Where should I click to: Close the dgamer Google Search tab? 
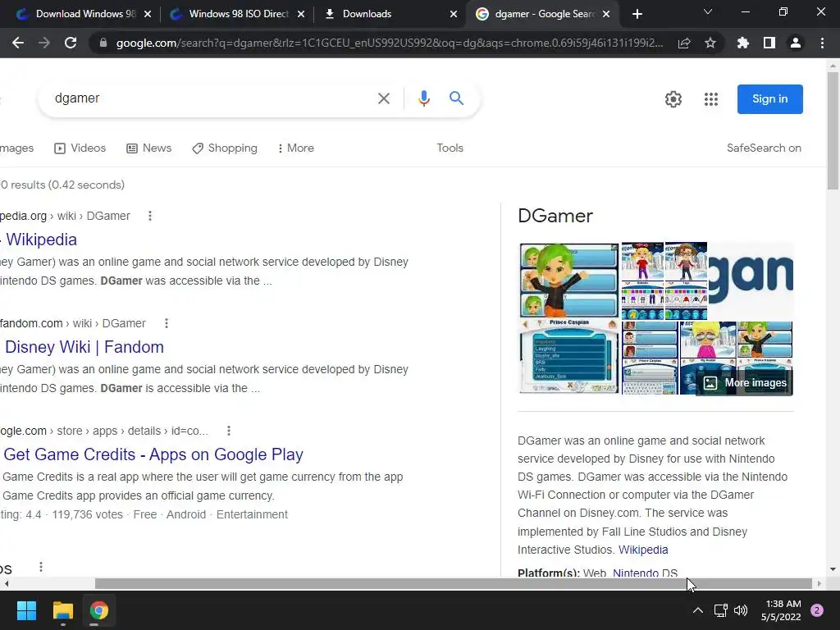606,14
